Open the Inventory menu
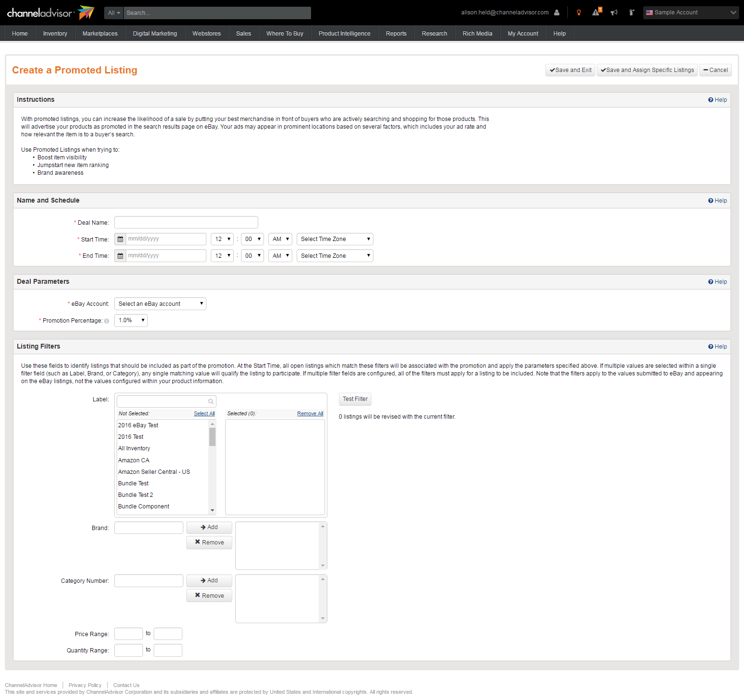Image resolution: width=744 pixels, height=700 pixels. [x=55, y=34]
